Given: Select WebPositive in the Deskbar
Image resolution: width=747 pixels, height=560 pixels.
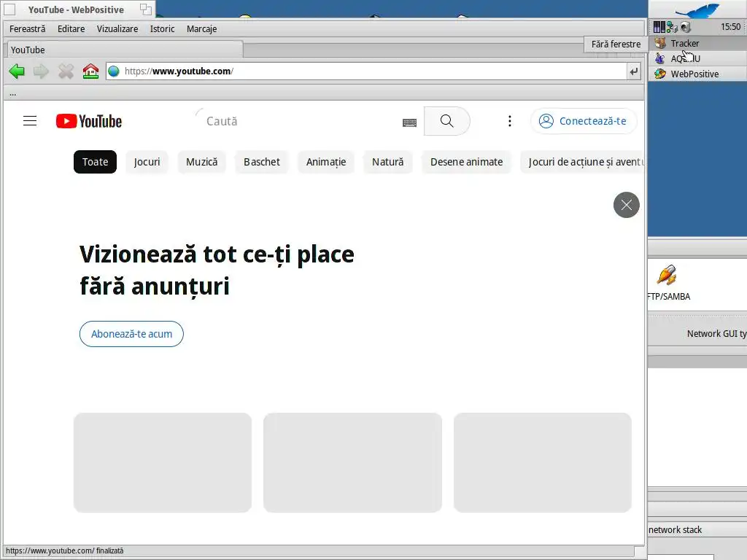Looking at the screenshot, I should 697,74.
